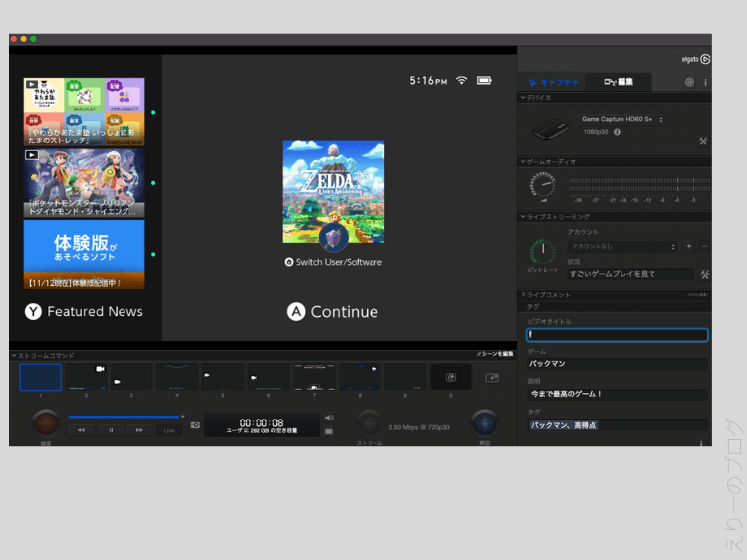Viewport: 747px width, 560px height.
Task: Click the elgato logo
Action: tap(696, 59)
